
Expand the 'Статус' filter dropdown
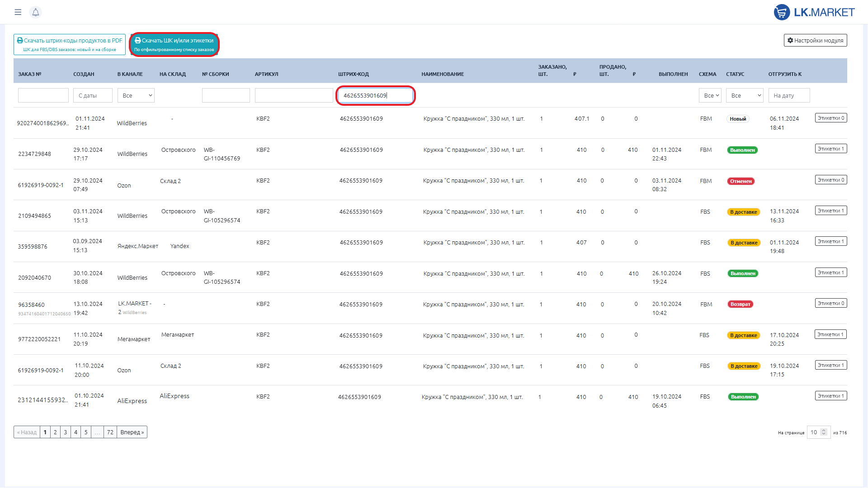click(745, 95)
